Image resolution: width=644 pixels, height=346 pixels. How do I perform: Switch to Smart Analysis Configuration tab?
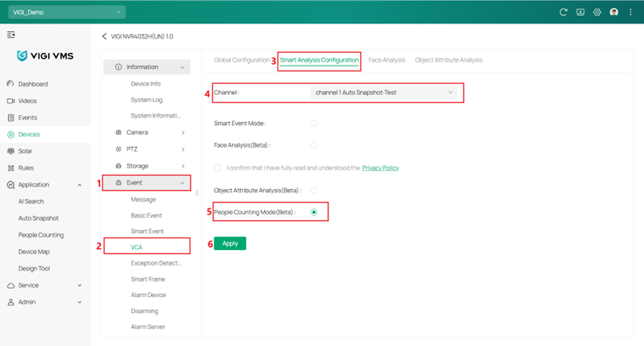[319, 60]
